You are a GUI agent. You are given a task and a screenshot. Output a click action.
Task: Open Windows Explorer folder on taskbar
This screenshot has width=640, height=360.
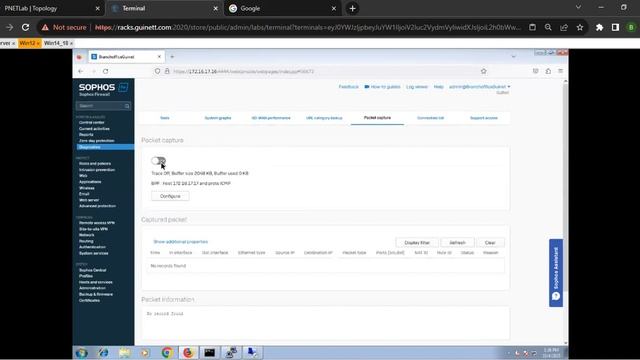coord(124,353)
